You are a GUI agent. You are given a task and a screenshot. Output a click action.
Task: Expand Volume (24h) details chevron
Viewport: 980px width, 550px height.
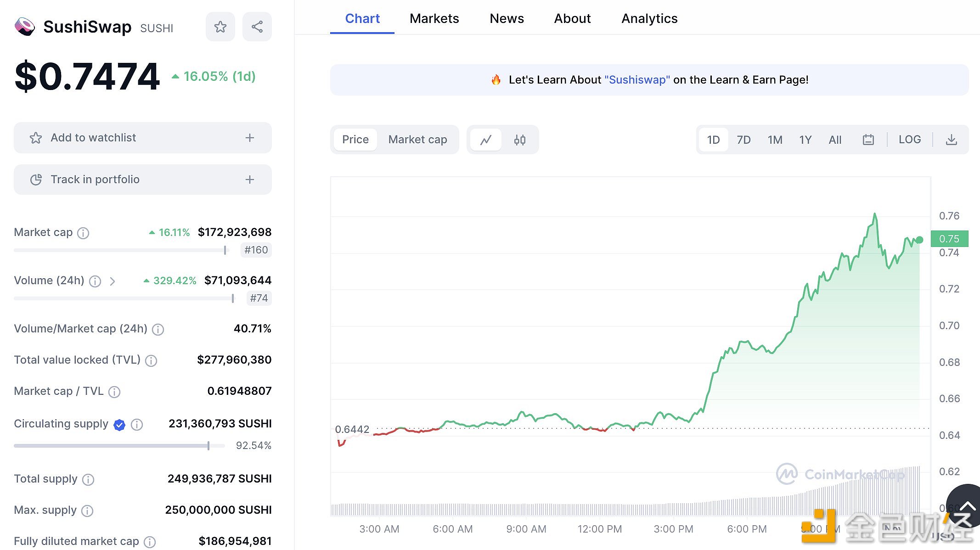pos(113,281)
